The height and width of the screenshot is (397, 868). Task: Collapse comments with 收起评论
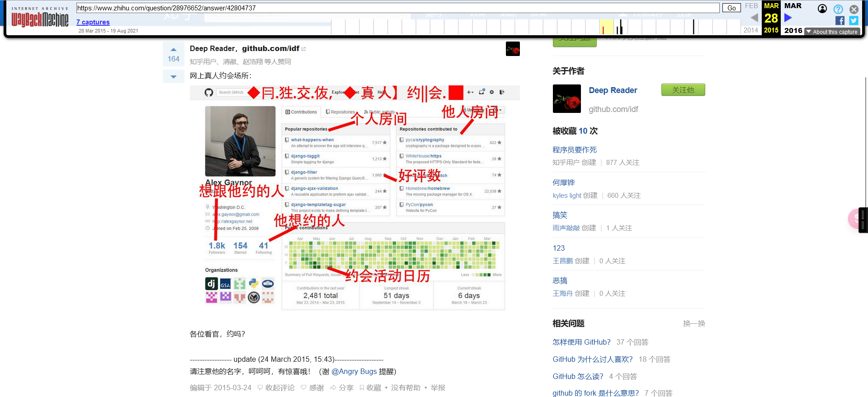point(276,388)
